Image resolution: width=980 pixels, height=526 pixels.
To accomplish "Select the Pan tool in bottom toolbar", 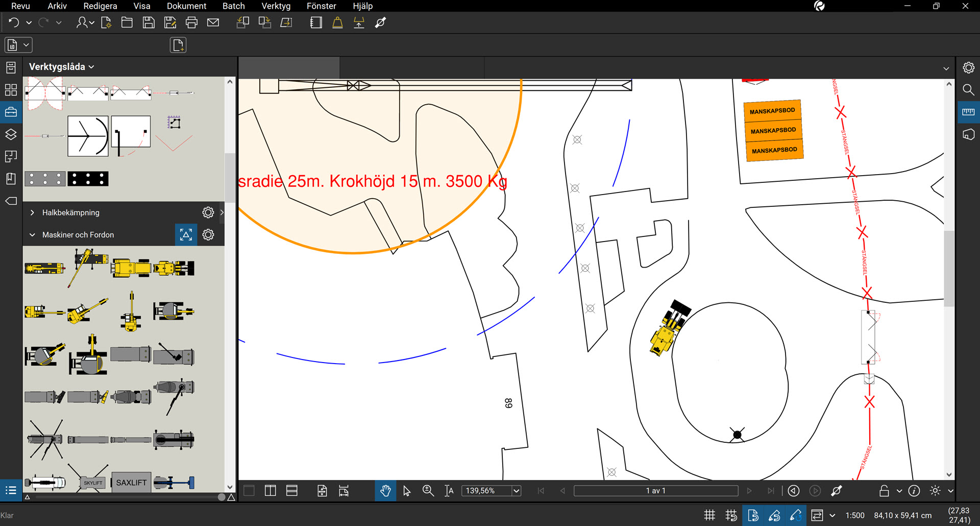I will click(x=385, y=490).
